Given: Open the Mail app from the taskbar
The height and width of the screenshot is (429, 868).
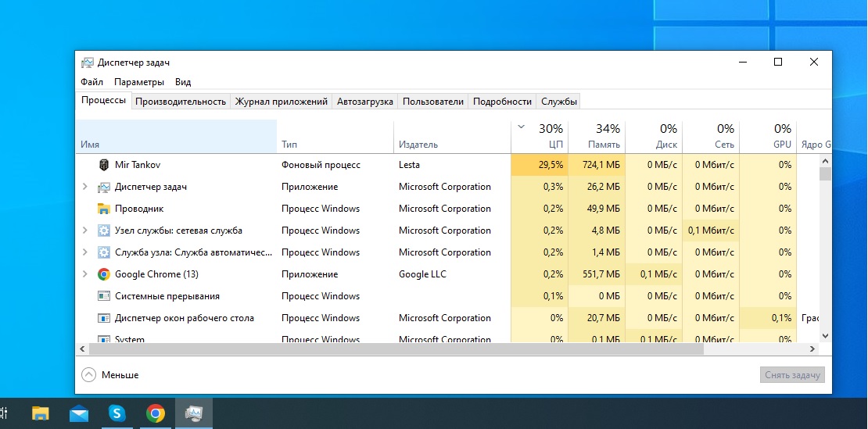Looking at the screenshot, I should point(79,413).
